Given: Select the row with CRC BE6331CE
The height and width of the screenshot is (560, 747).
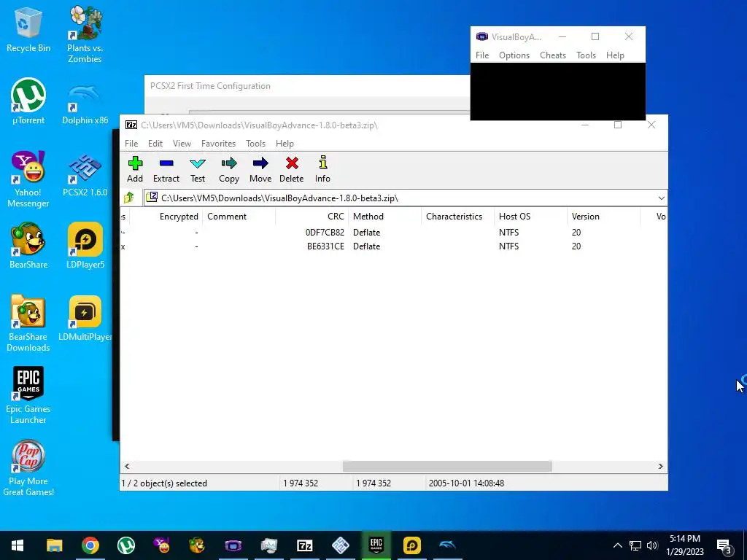Looking at the screenshot, I should click(x=393, y=246).
